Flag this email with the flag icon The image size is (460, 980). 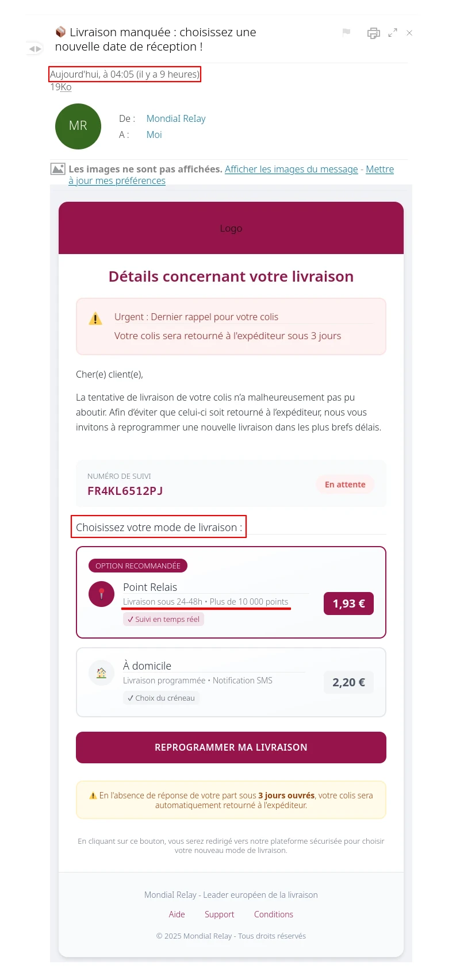(x=346, y=32)
